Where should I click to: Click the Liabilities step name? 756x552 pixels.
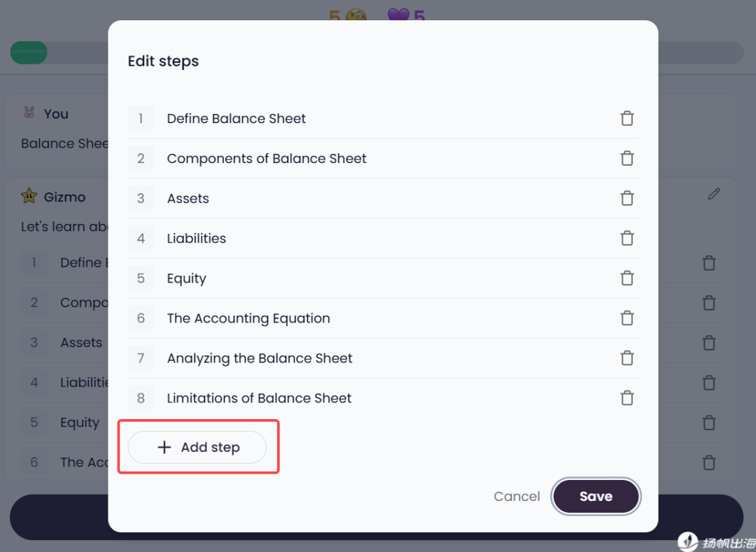point(197,239)
